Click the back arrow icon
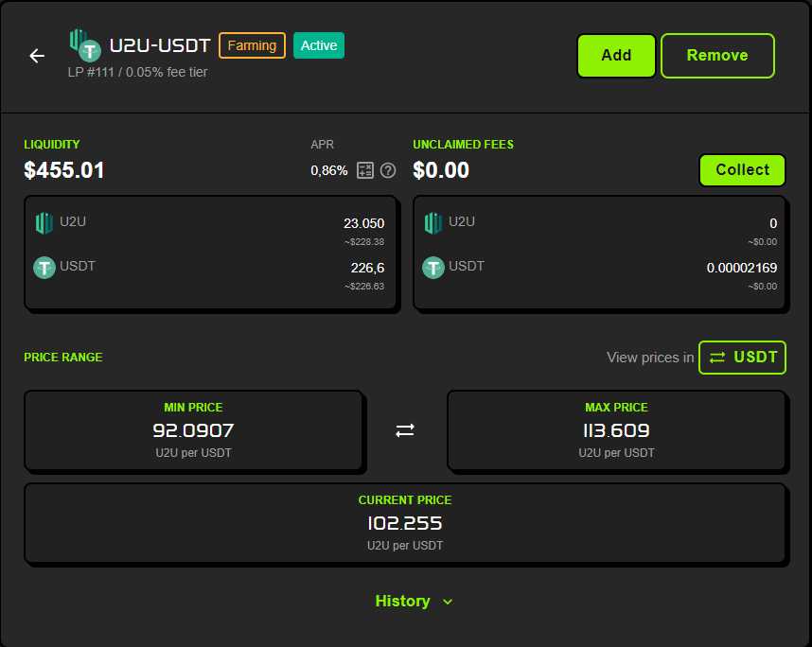This screenshot has height=647, width=812. tap(37, 56)
